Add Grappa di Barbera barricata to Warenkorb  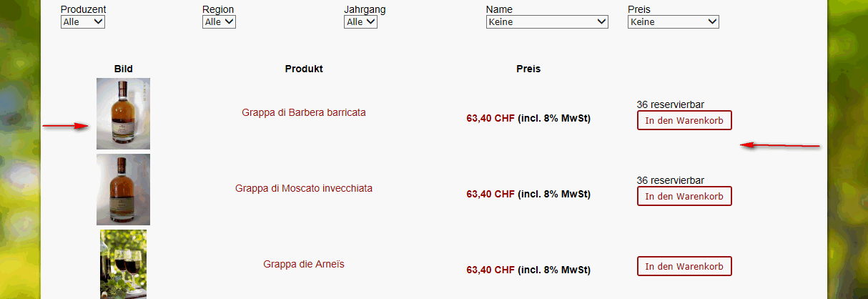click(x=684, y=120)
